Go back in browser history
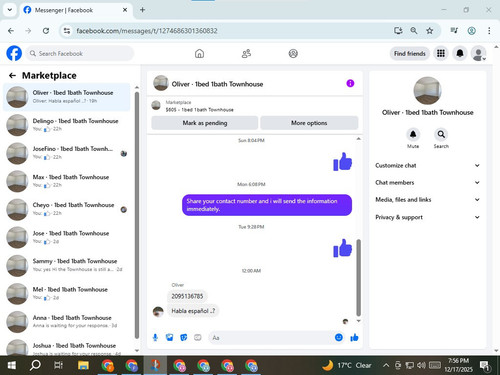 [x=11, y=31]
